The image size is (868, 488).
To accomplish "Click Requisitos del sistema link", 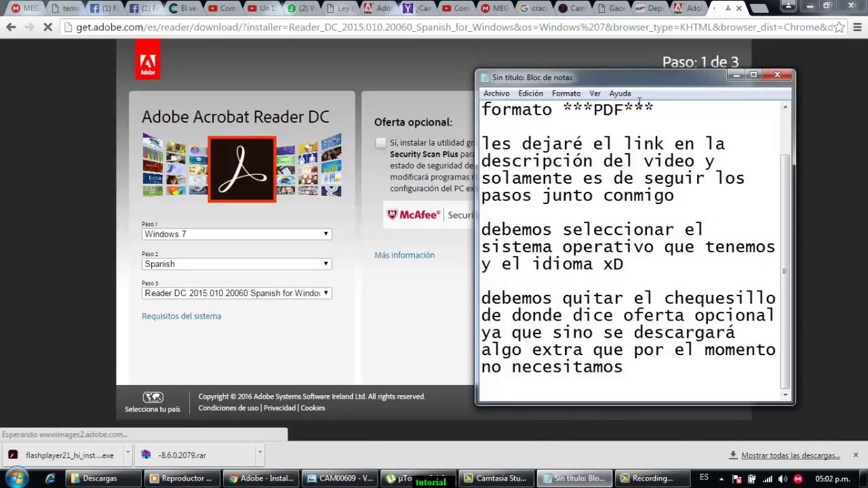I will (x=181, y=316).
